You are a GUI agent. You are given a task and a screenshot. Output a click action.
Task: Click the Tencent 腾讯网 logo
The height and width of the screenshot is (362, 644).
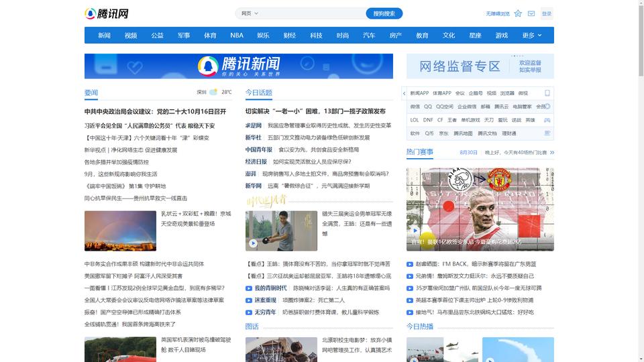(107, 13)
